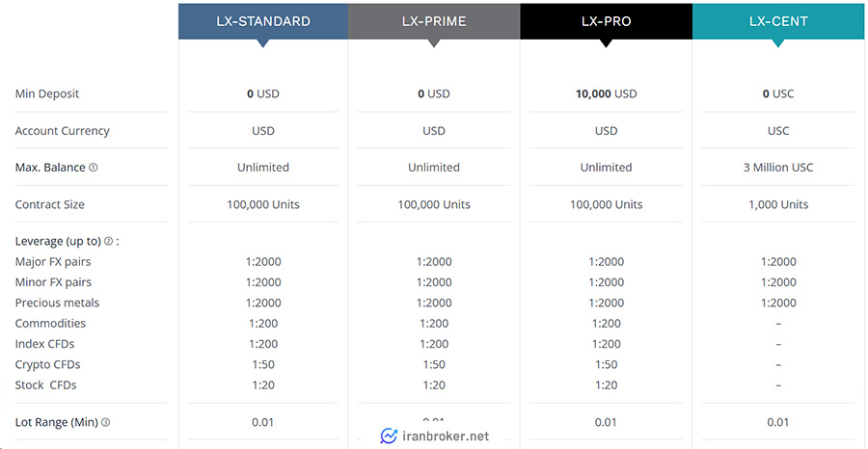Select the LX-CENT account tab
Viewport: 868px width, 449px height.
point(778,21)
